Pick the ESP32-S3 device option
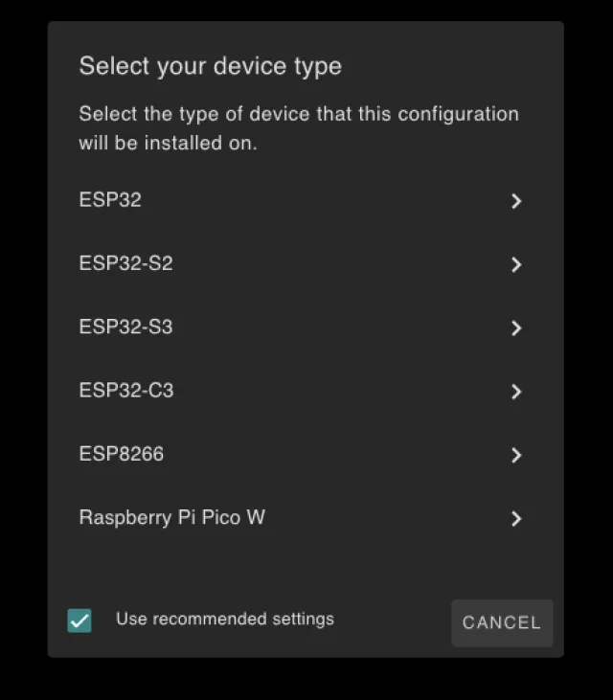 tap(125, 327)
